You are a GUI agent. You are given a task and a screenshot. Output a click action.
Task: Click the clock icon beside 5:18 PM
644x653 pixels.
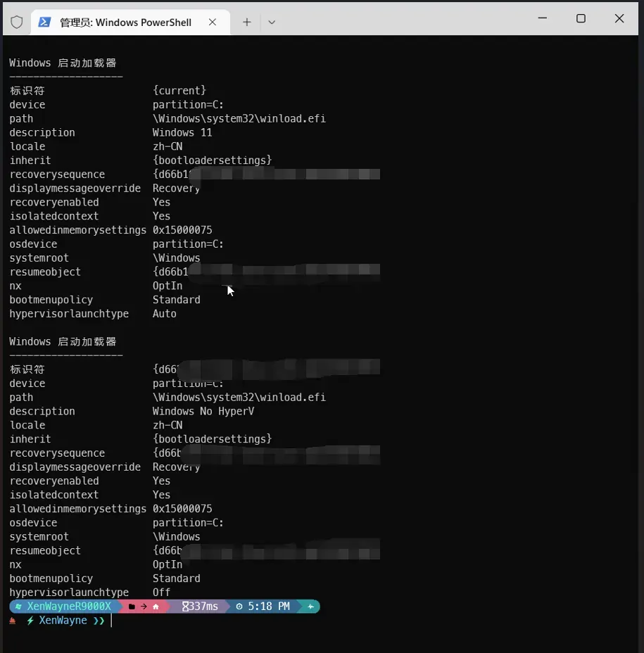pos(239,607)
